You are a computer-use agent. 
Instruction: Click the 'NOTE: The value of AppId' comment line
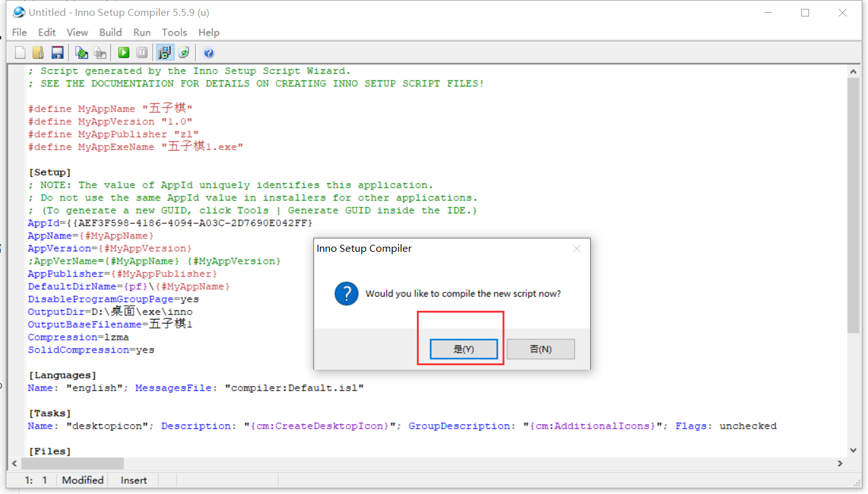click(x=231, y=185)
